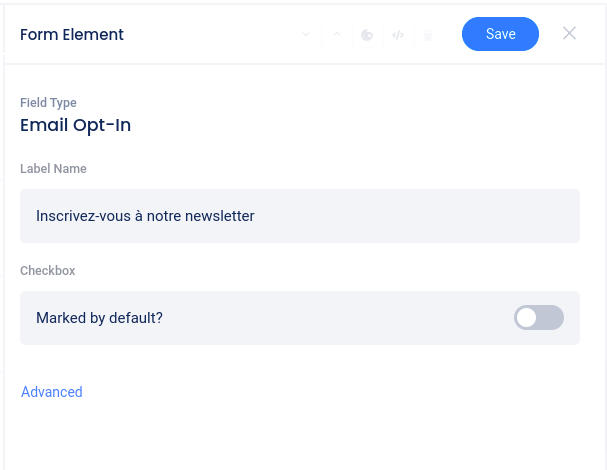Click the move-down chevron icon in header
Image resolution: width=607 pixels, height=470 pixels.
click(x=306, y=35)
